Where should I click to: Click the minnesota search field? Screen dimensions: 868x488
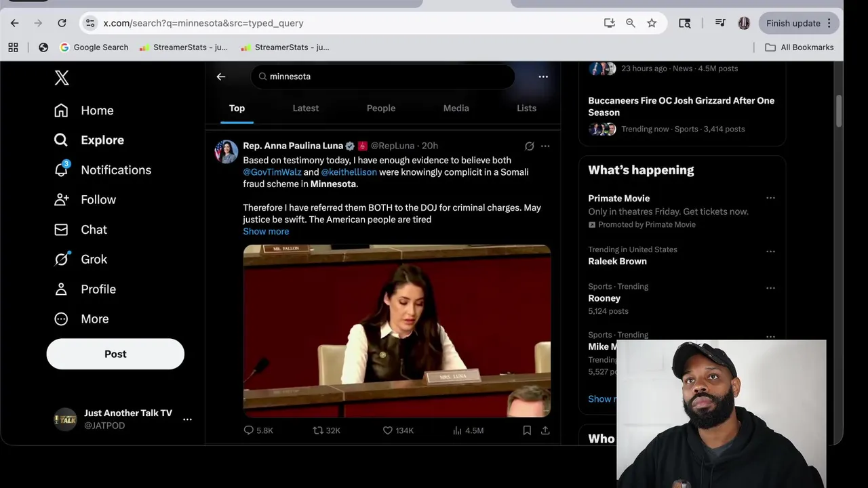[x=382, y=77]
